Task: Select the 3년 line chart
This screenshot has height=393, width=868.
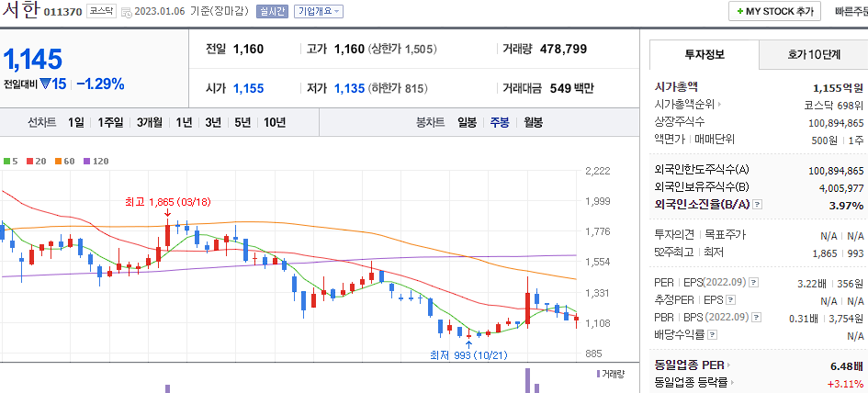Action: tap(212, 122)
